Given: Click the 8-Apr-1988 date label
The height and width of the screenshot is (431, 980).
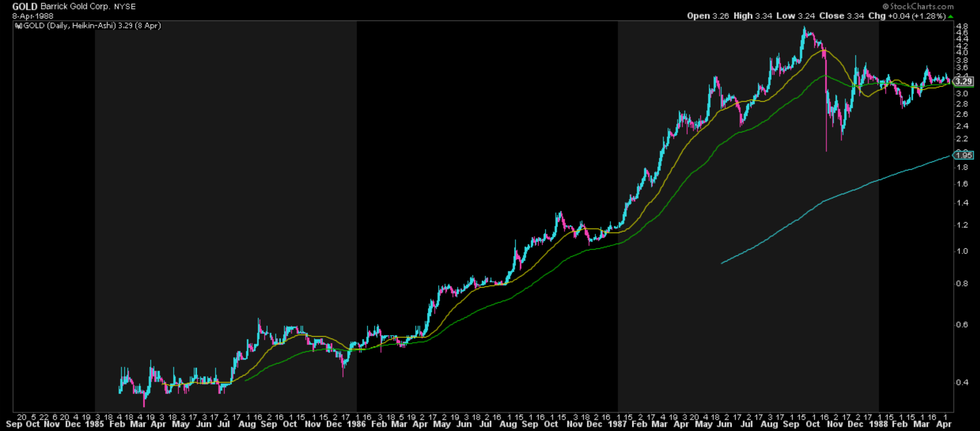Looking at the screenshot, I should click(x=33, y=16).
